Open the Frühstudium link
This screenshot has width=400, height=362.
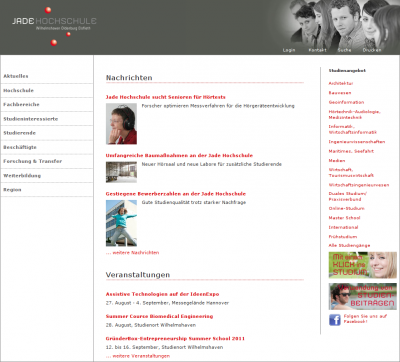pyautogui.click(x=343, y=237)
